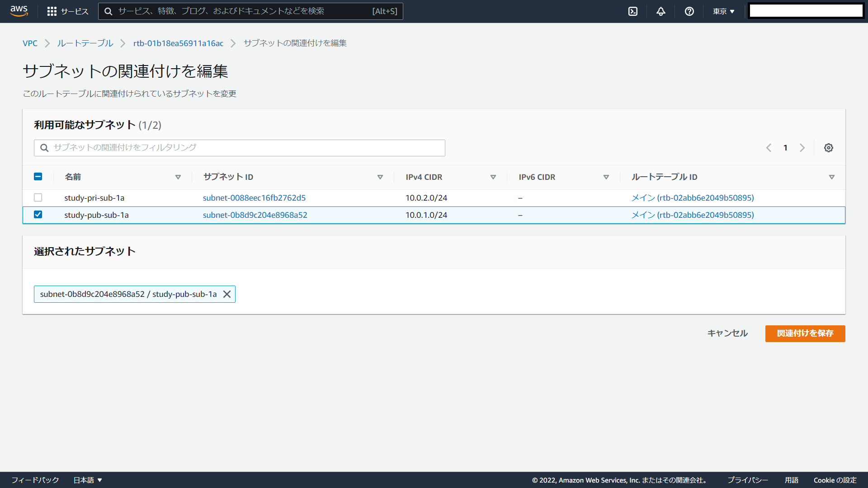This screenshot has width=868, height=488.
Task: Open table preferences gear icon
Action: point(828,148)
